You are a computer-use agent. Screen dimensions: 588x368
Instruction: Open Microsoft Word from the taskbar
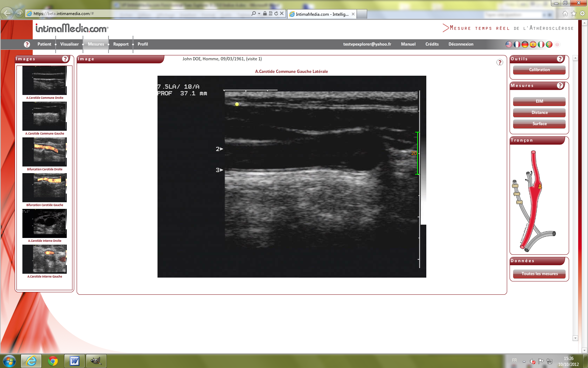75,361
